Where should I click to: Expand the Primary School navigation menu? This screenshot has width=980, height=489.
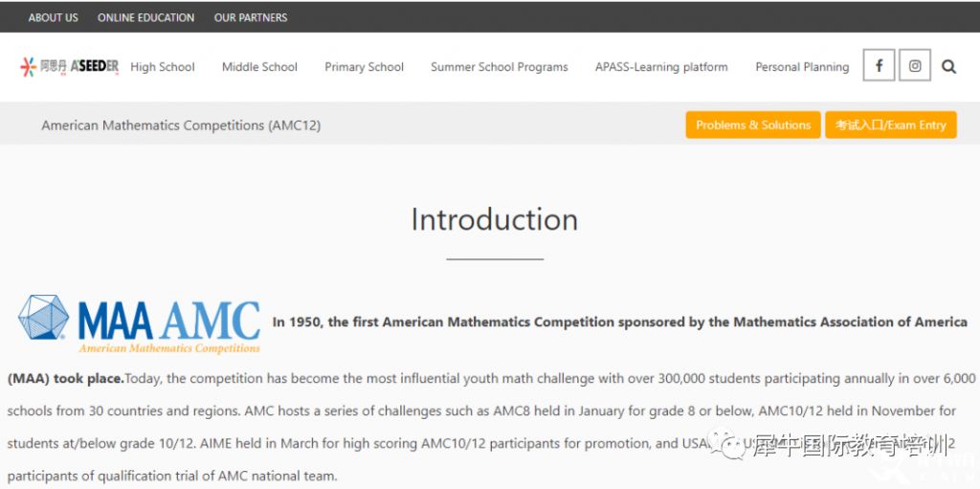365,67
